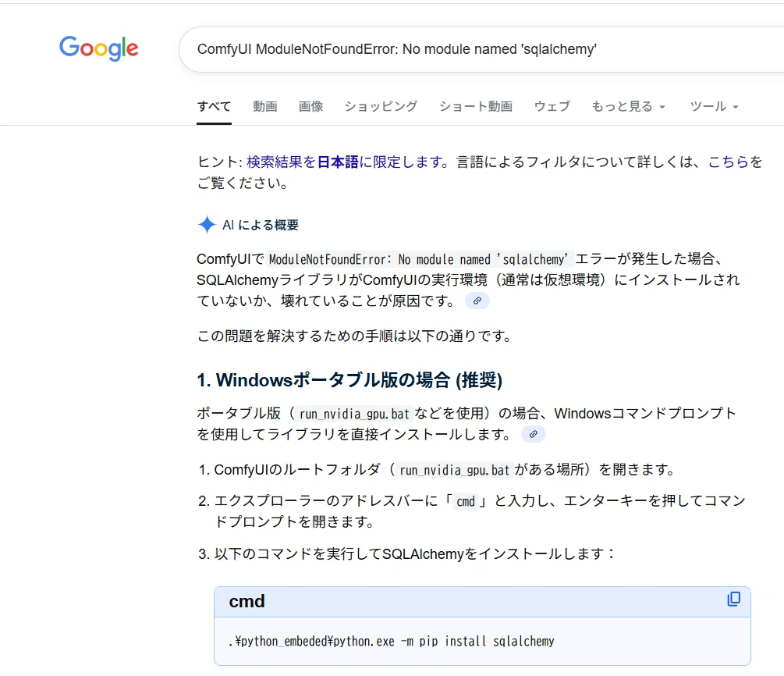Copy the cmd code block with the copy icon

coord(733,599)
